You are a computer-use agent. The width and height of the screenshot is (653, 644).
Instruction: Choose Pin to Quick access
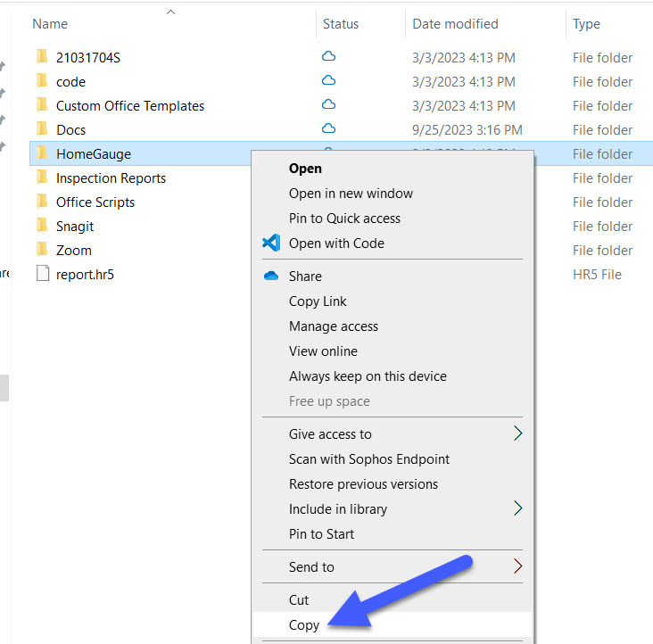pyautogui.click(x=344, y=219)
